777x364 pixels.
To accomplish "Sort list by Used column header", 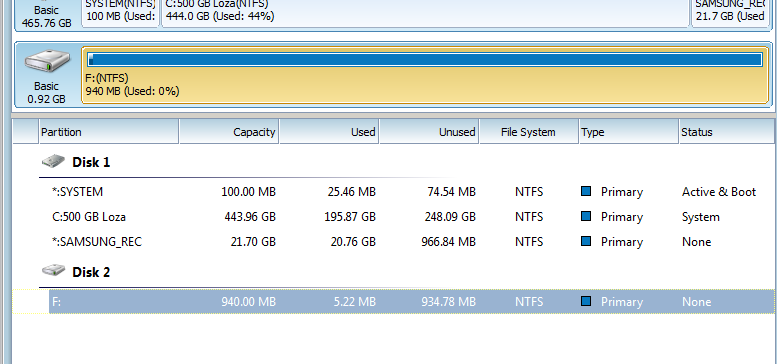I will 330,132.
